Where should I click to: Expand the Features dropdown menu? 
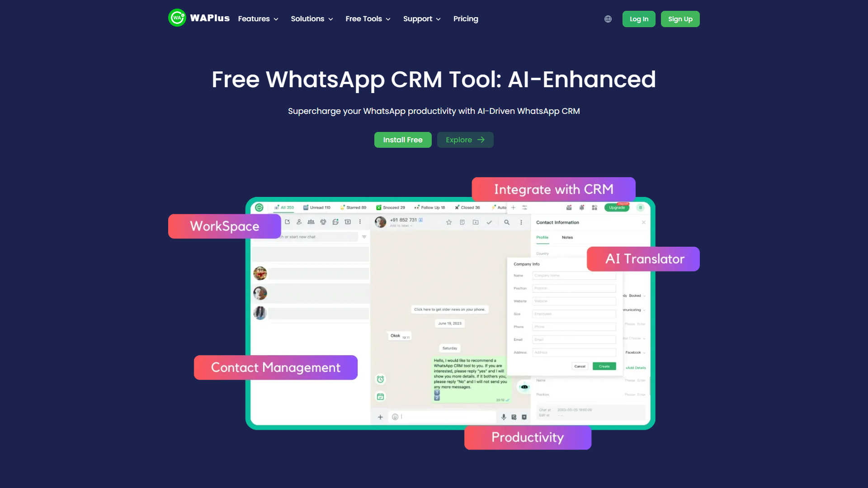pyautogui.click(x=258, y=19)
